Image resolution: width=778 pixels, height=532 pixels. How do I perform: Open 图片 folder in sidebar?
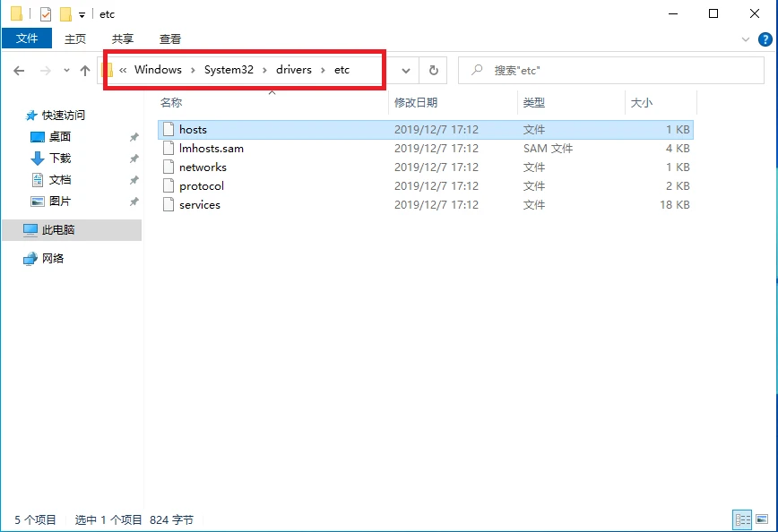pos(59,202)
